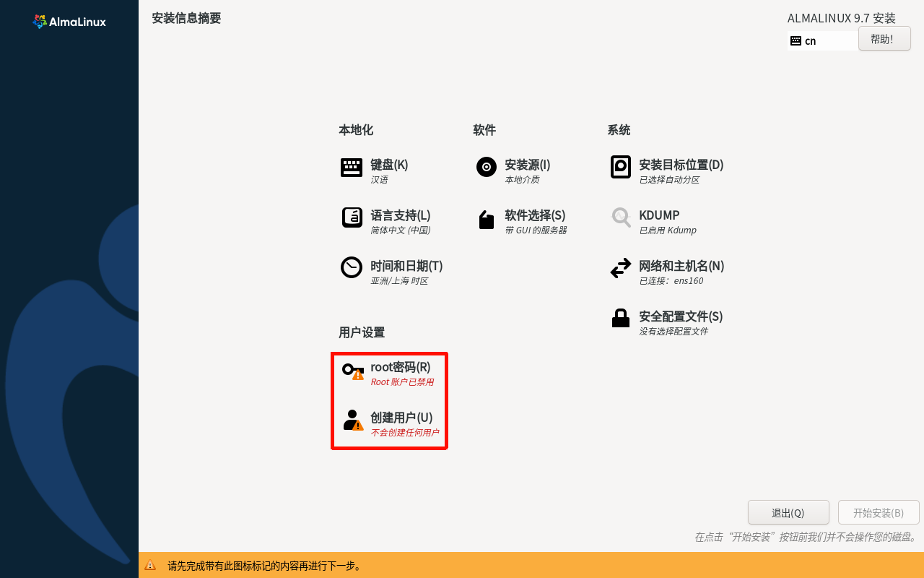Image resolution: width=924 pixels, height=578 pixels.
Task: Click the 用户设置 section heading
Action: click(362, 332)
